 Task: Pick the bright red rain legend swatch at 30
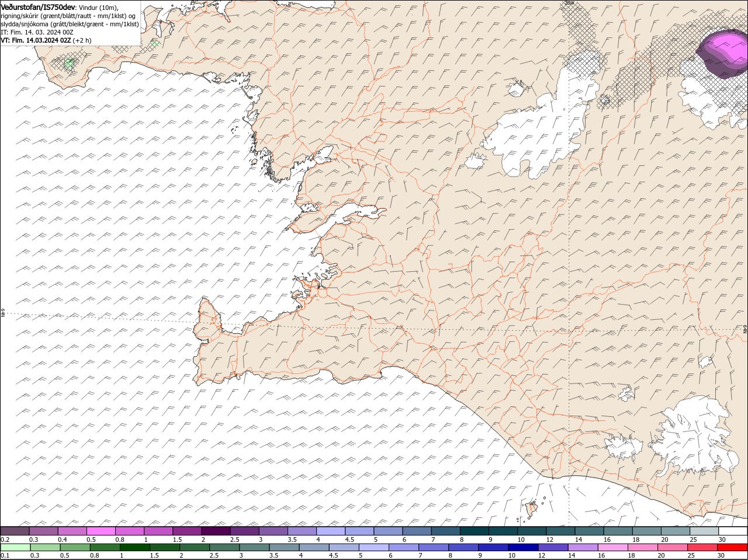[x=732, y=547]
